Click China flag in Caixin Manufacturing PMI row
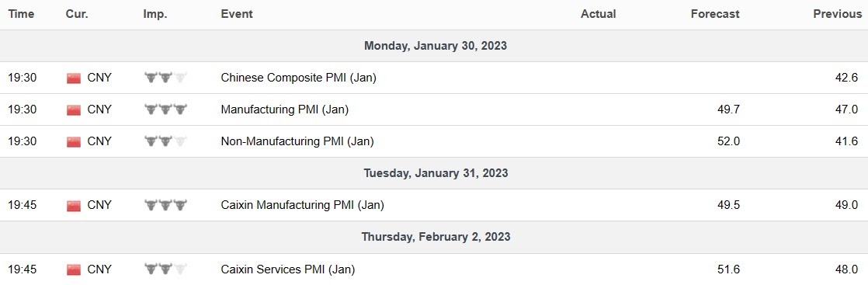 click(x=74, y=206)
